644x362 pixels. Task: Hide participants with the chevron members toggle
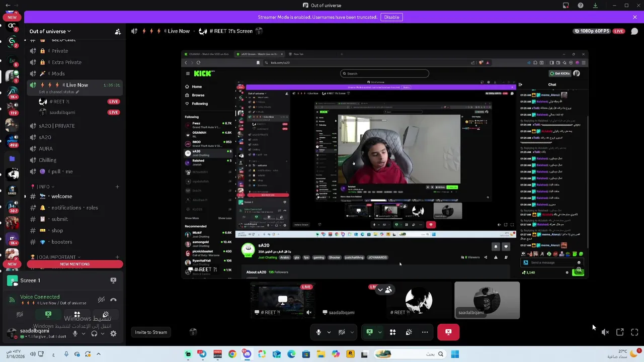[384, 290]
